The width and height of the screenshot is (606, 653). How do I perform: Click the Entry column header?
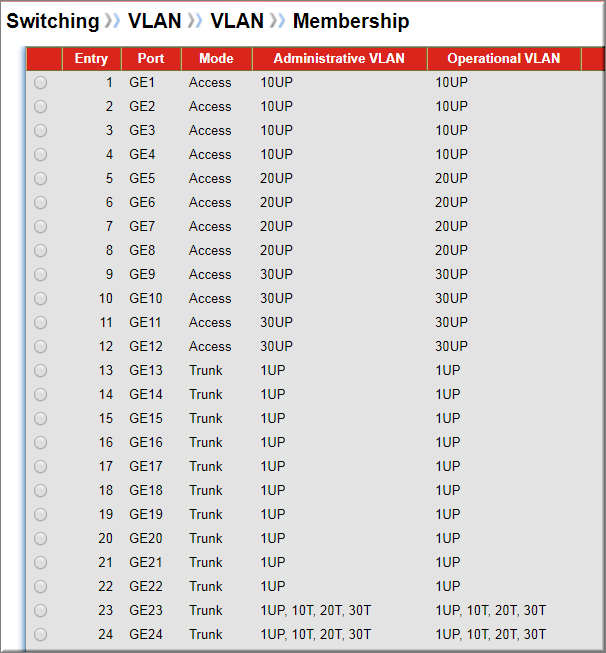pos(92,59)
